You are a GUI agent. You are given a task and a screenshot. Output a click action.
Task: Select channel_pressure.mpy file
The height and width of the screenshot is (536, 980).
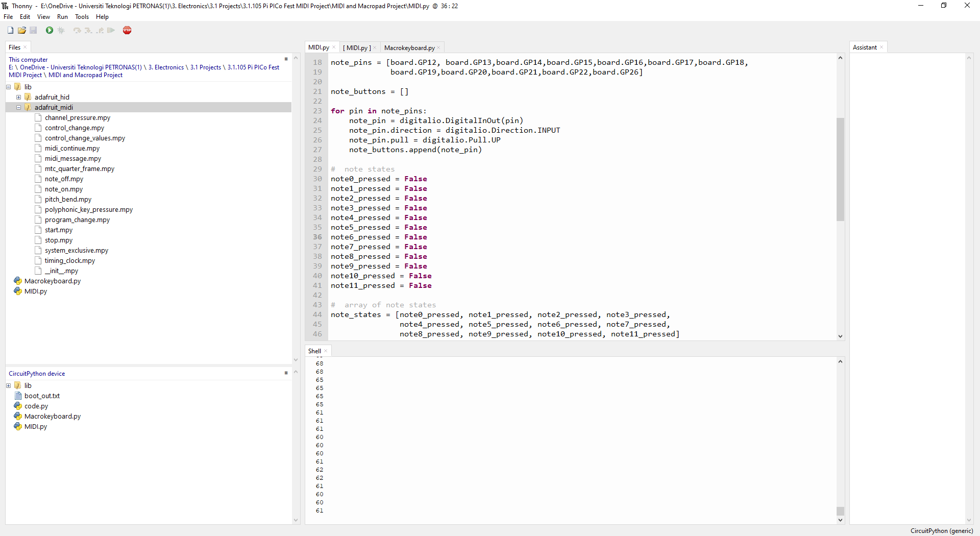(x=77, y=118)
